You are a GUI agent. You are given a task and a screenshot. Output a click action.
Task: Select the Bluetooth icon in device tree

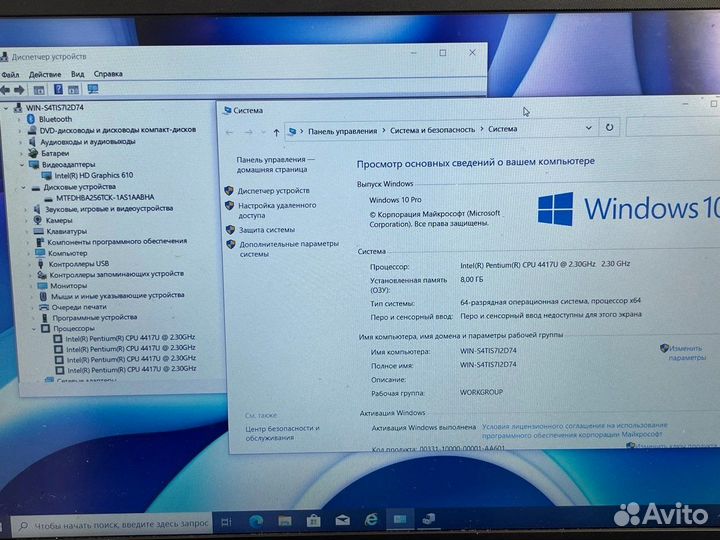coord(31,119)
